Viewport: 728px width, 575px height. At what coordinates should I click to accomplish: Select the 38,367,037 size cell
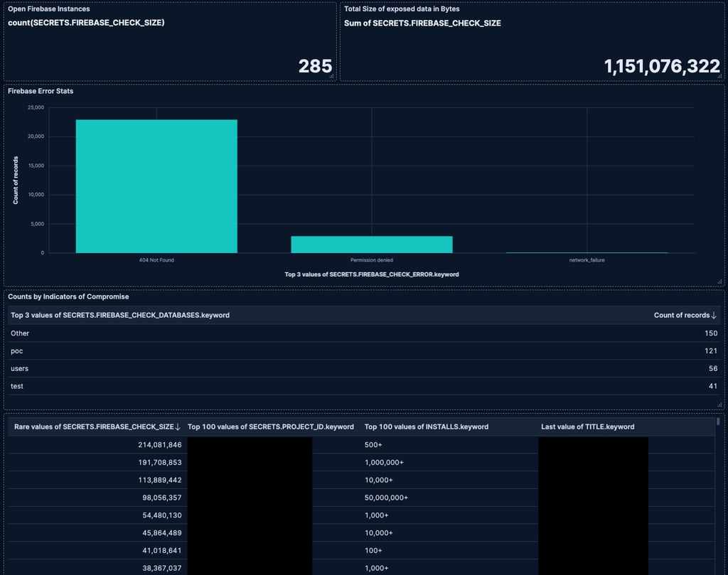tap(162, 568)
